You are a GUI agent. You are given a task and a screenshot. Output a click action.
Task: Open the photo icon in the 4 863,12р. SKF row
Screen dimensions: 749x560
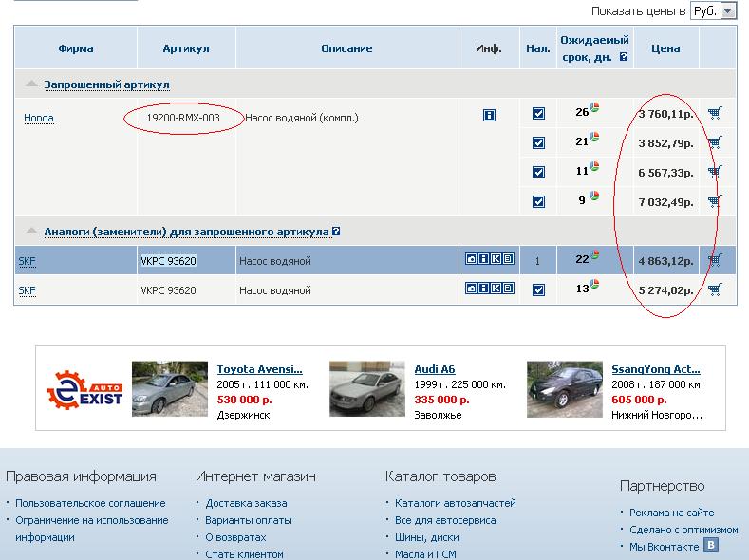(472, 259)
